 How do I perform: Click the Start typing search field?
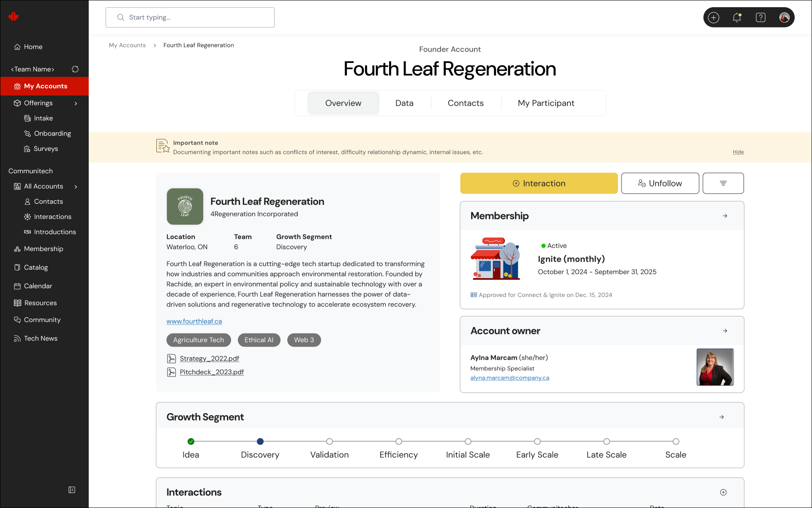coord(190,17)
